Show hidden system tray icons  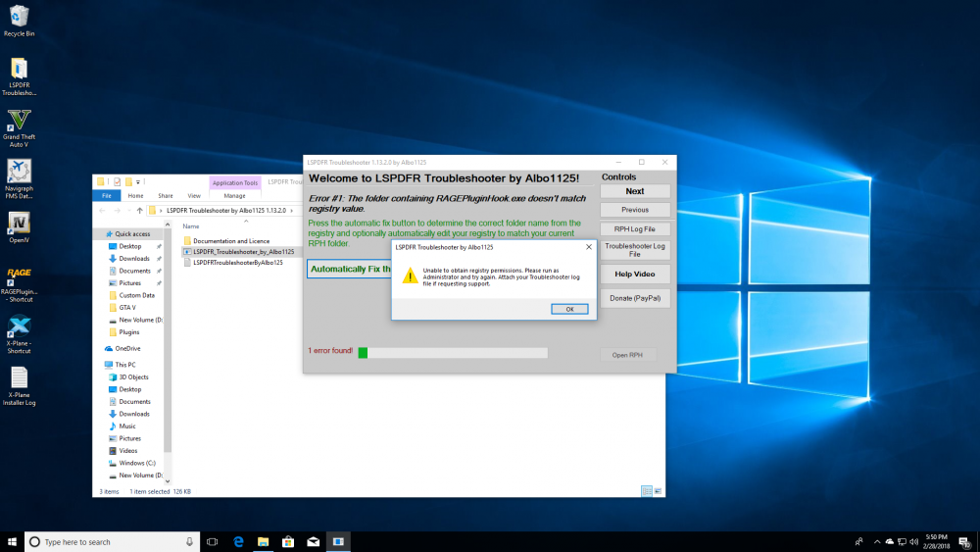click(x=877, y=542)
